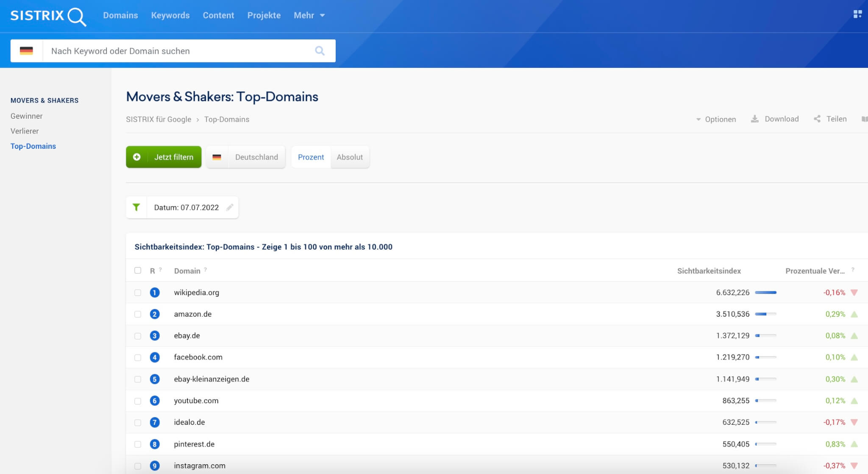The image size is (868, 474).
Task: Click the share icon next to Teilen
Action: (x=817, y=119)
